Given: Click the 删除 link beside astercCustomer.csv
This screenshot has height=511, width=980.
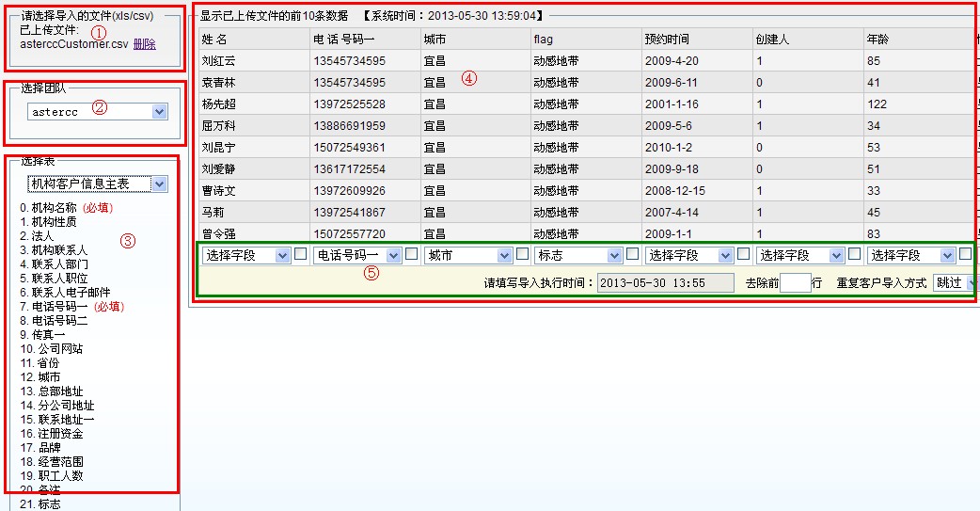Looking at the screenshot, I should point(144,44).
